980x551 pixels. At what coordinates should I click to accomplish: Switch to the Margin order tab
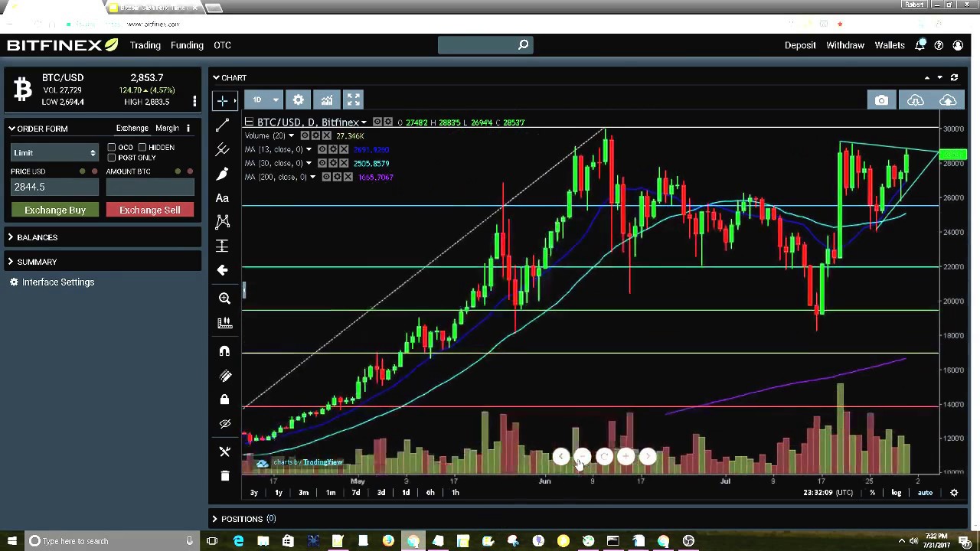167,129
